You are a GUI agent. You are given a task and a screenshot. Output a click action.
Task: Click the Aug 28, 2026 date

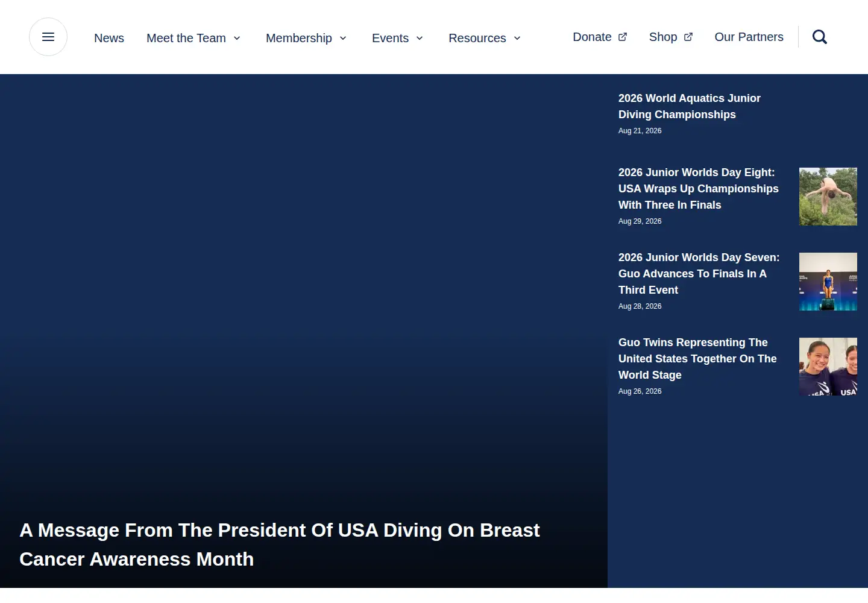coord(640,306)
